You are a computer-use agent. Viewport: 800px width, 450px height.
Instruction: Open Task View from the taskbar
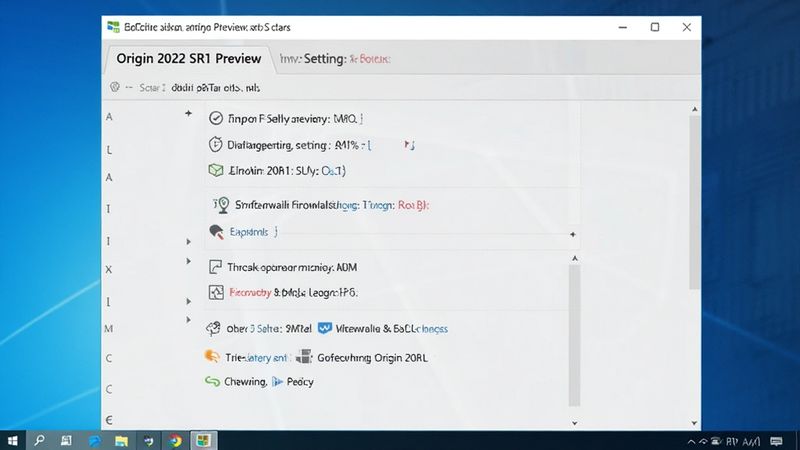click(66, 440)
